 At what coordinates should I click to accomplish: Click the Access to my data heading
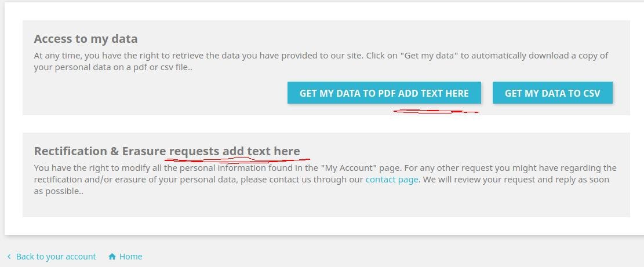click(86, 39)
